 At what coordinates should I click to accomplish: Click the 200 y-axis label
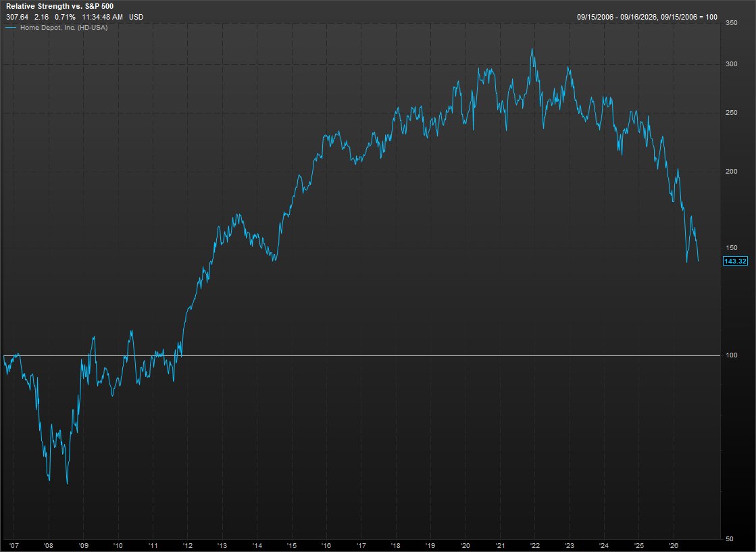click(x=732, y=172)
